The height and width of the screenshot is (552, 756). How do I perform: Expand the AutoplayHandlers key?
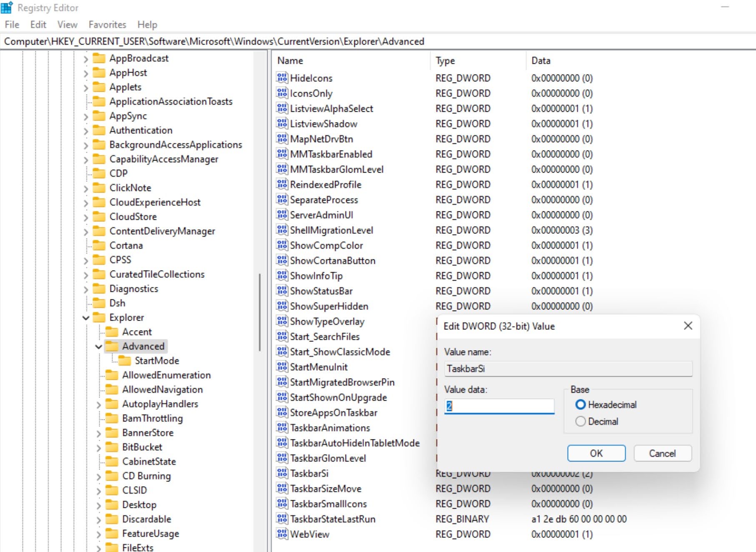98,405
